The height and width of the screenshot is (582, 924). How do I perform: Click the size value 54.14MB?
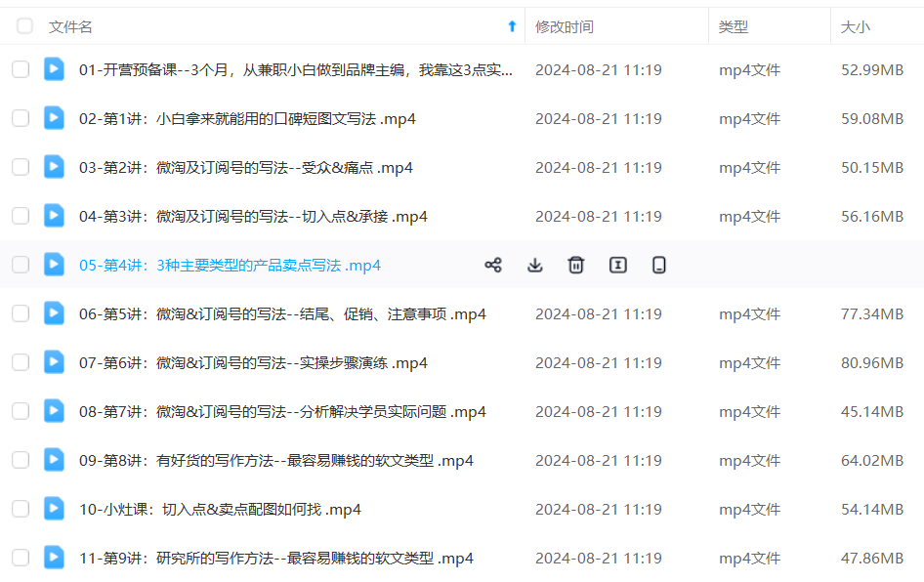click(872, 510)
